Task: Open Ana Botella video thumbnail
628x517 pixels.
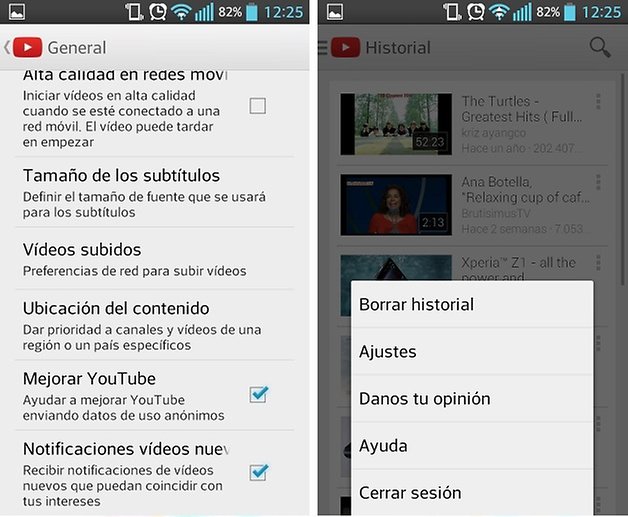Action: (396, 205)
